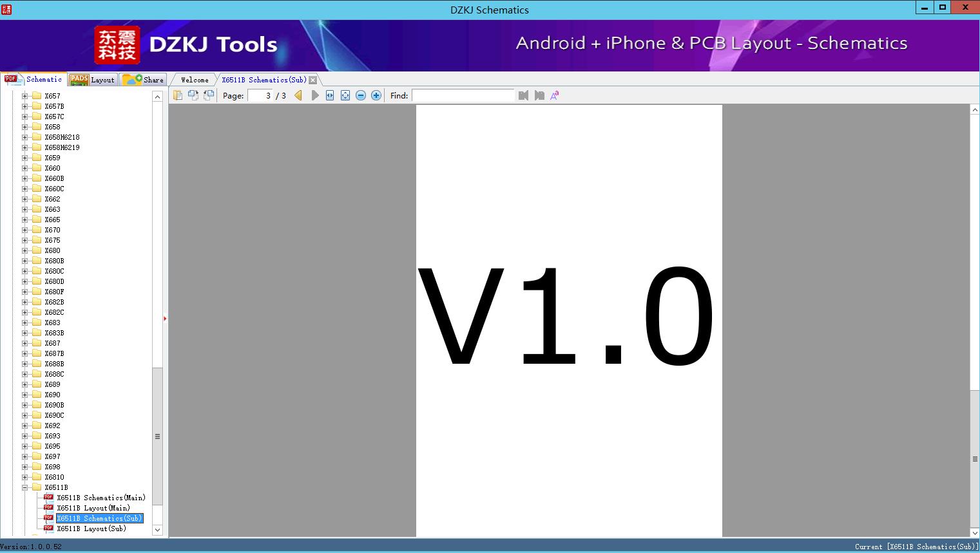Select the X675 folder label
The image size is (980, 553).
tap(52, 240)
